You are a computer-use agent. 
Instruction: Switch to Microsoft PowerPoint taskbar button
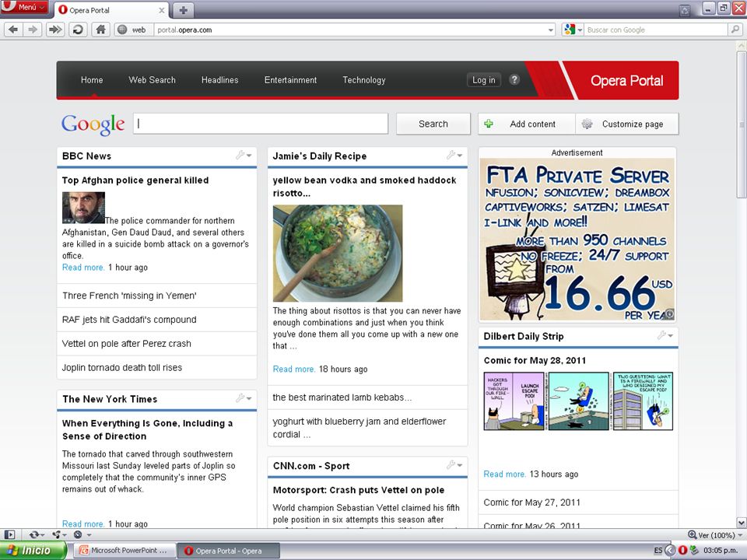point(124,551)
